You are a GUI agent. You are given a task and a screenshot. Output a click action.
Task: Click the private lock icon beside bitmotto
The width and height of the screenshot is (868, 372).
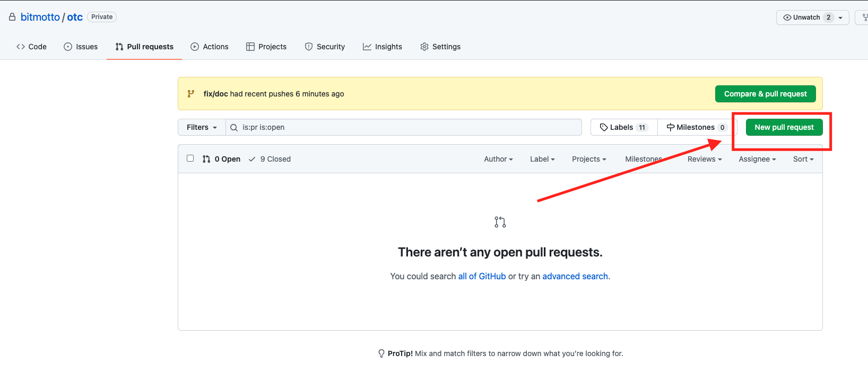coord(12,17)
